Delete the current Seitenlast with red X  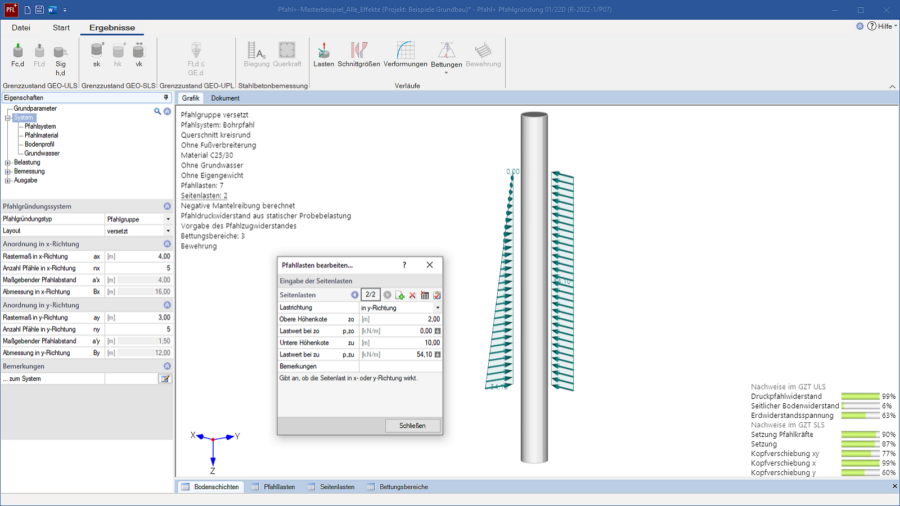[412, 295]
